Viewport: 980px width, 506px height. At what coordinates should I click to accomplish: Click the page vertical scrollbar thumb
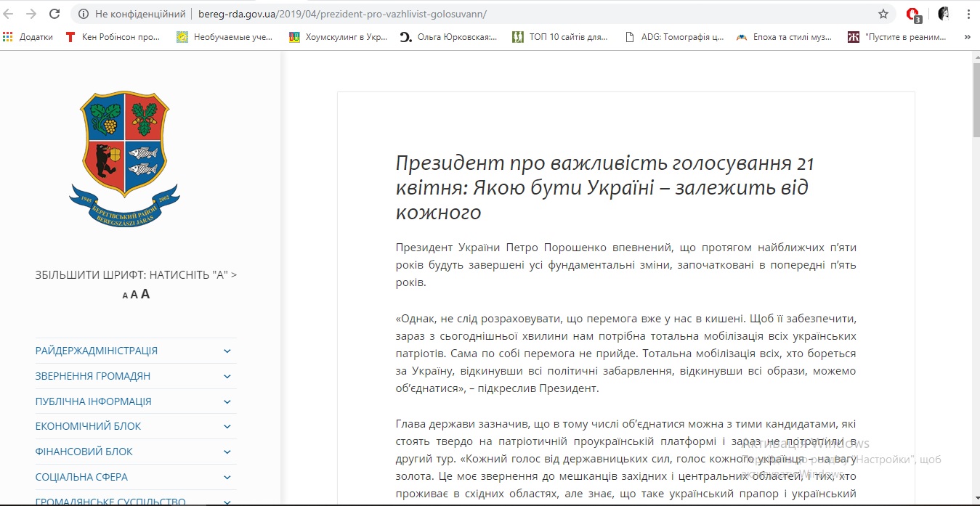tap(976, 99)
